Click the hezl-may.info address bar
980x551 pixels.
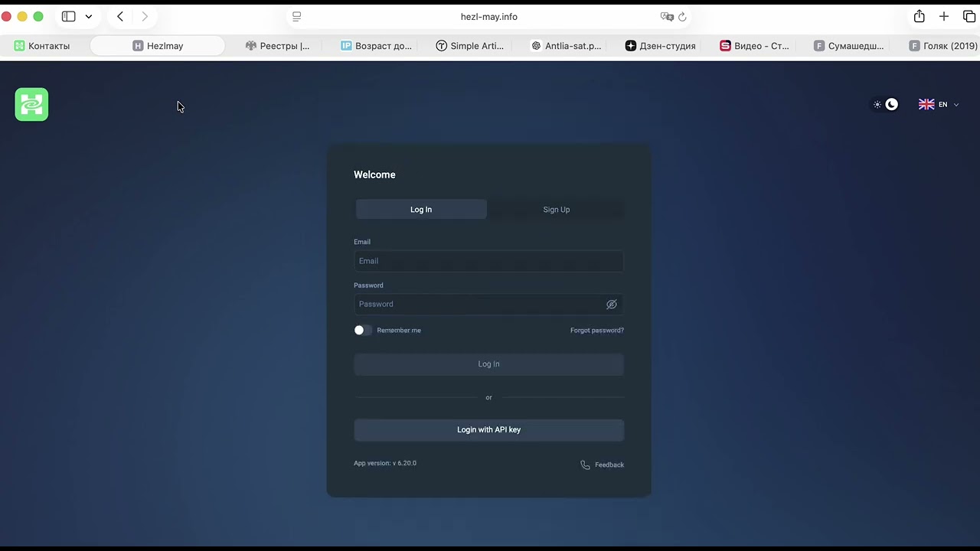(489, 17)
